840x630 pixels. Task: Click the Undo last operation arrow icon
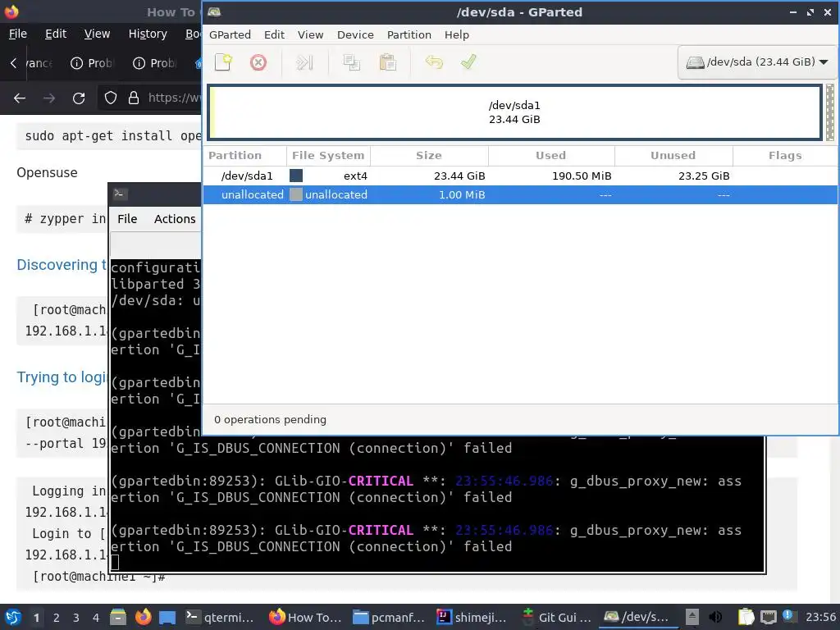pos(434,62)
